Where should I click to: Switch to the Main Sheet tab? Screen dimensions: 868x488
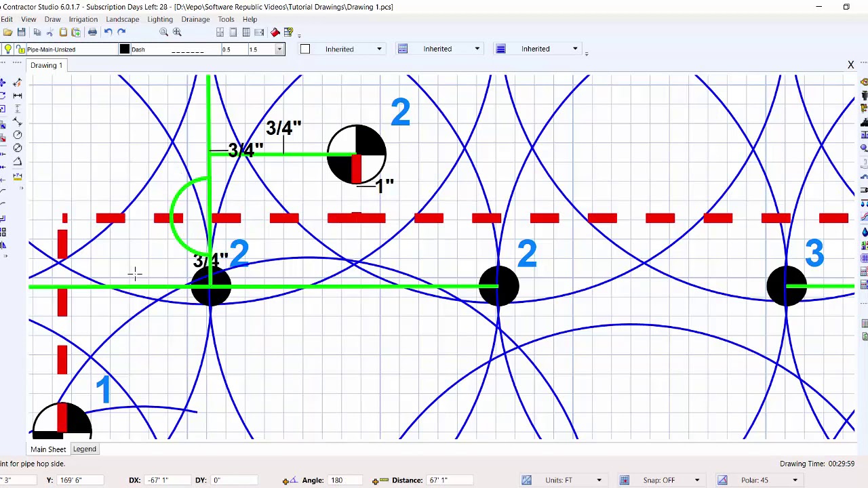(48, 449)
